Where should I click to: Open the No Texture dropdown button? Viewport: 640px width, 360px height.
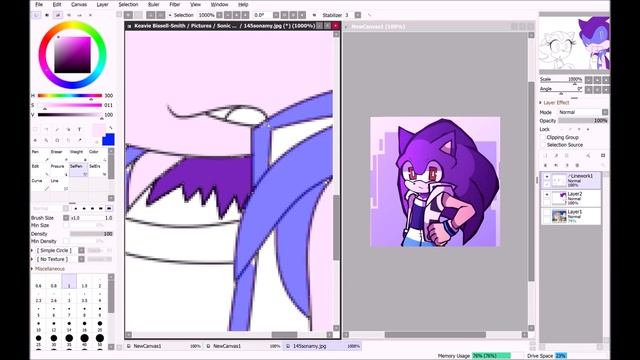[x=81, y=259]
